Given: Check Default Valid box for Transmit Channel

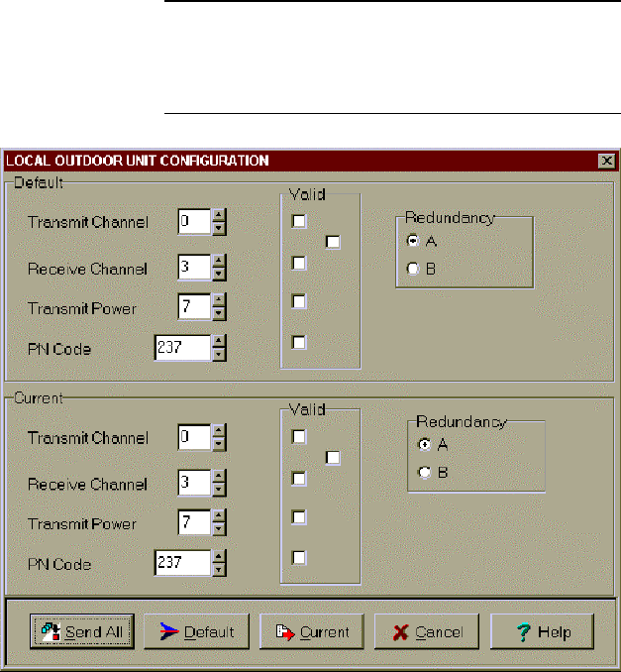Looking at the screenshot, I should tap(299, 221).
